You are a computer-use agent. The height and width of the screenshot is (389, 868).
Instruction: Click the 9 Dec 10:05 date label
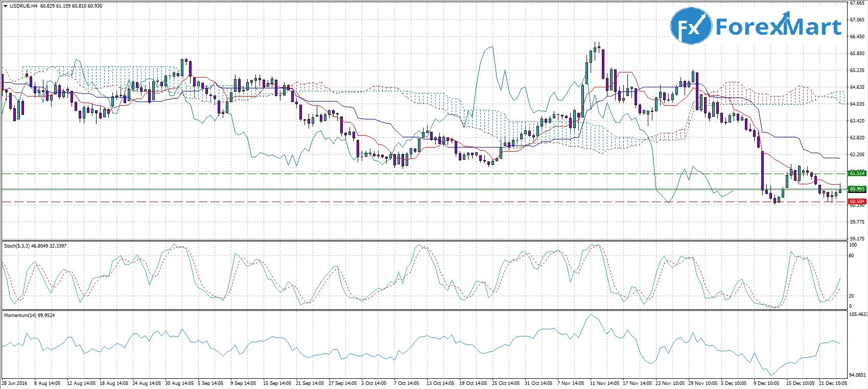click(767, 383)
